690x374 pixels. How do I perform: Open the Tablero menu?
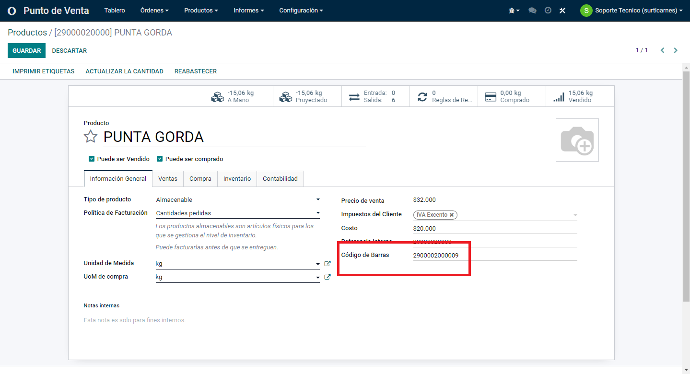click(x=115, y=11)
